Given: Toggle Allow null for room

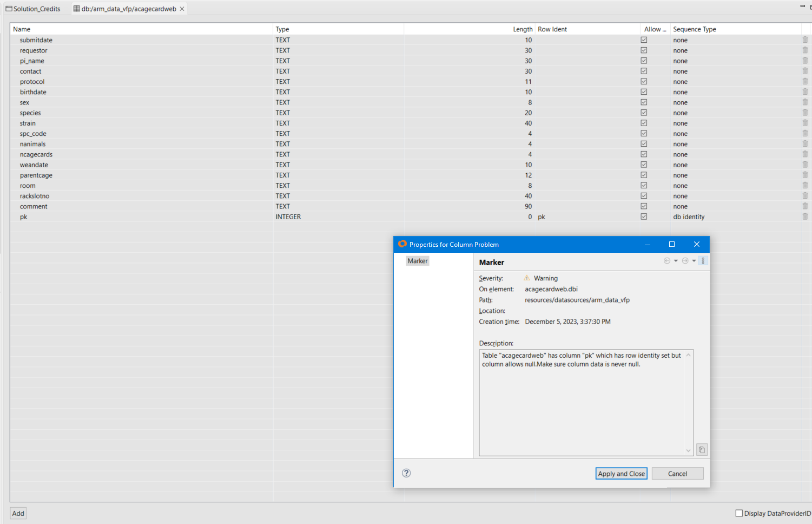Looking at the screenshot, I should point(644,186).
